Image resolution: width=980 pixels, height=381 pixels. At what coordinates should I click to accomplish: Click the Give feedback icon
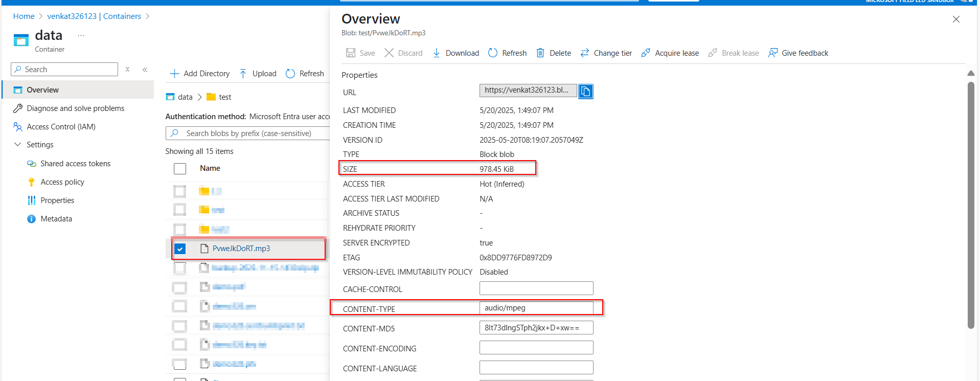tap(773, 53)
